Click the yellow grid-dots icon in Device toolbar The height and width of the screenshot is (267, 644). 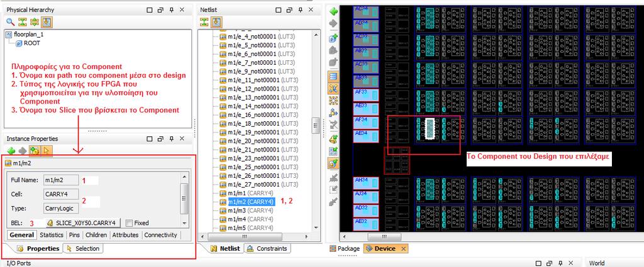pos(333,100)
